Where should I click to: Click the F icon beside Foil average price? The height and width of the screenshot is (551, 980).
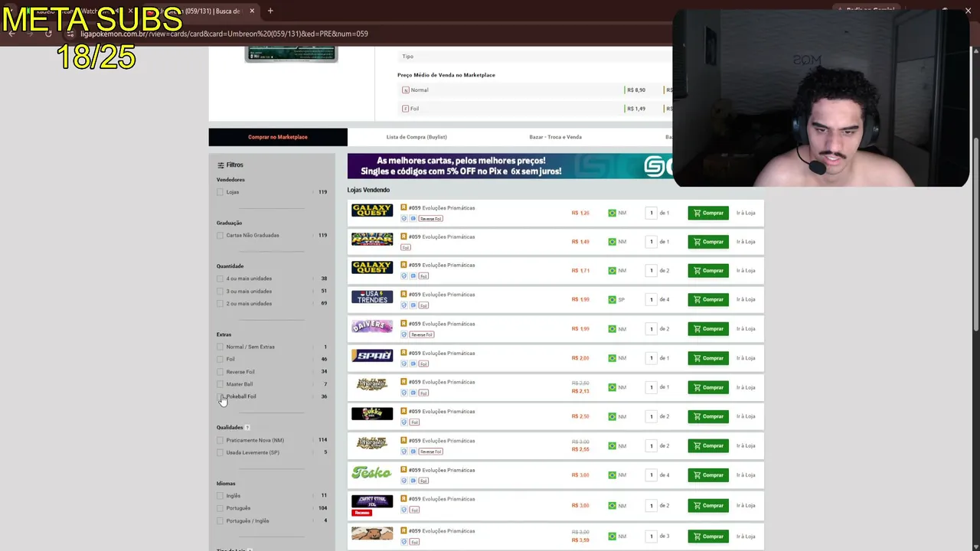coord(406,109)
